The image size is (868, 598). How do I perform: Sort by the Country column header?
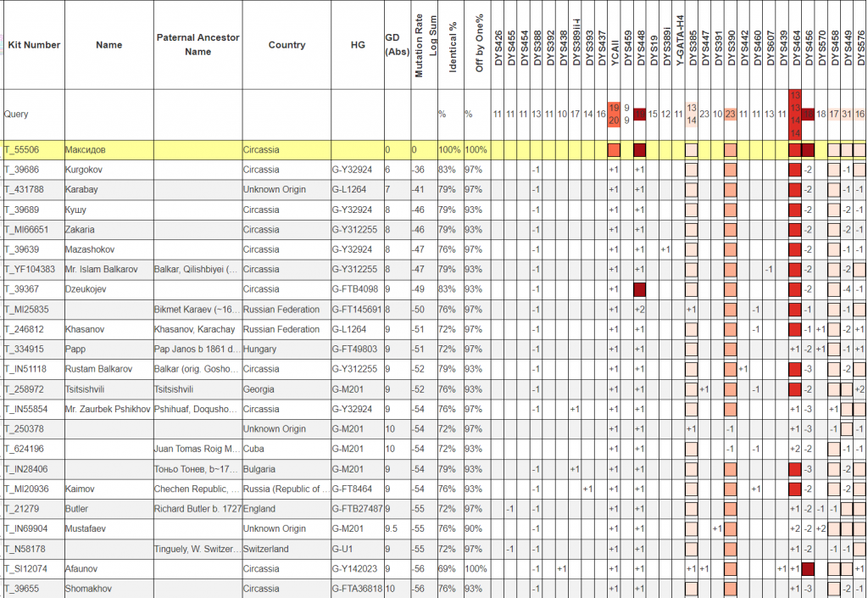286,45
